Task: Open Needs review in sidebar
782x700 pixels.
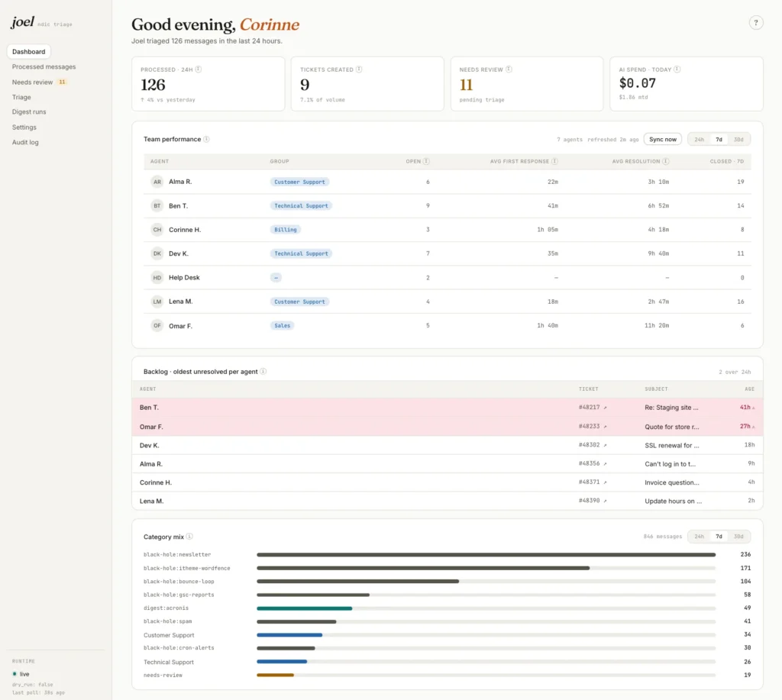Action: (x=32, y=82)
